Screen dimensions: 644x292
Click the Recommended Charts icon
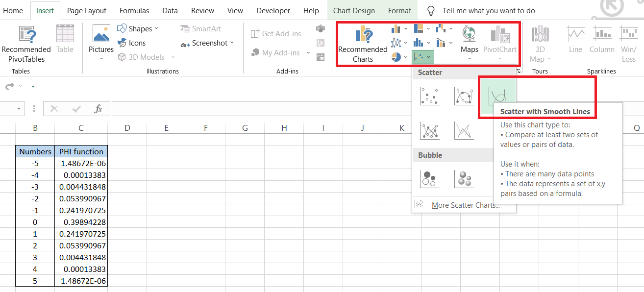(x=363, y=45)
